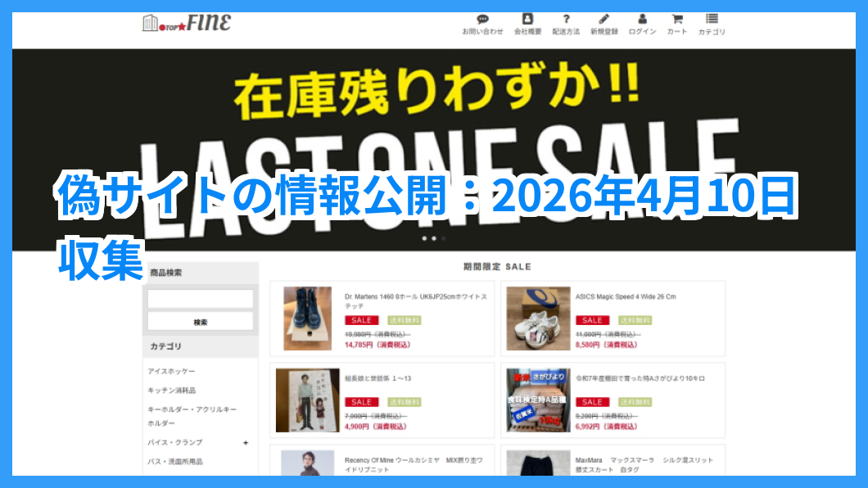
Task: Click the 商品検索 search text field
Action: (x=201, y=299)
